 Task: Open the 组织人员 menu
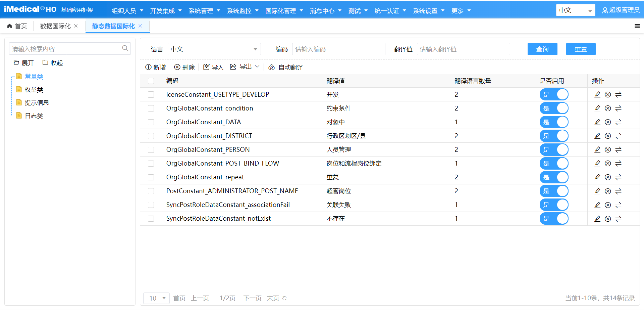click(x=127, y=11)
